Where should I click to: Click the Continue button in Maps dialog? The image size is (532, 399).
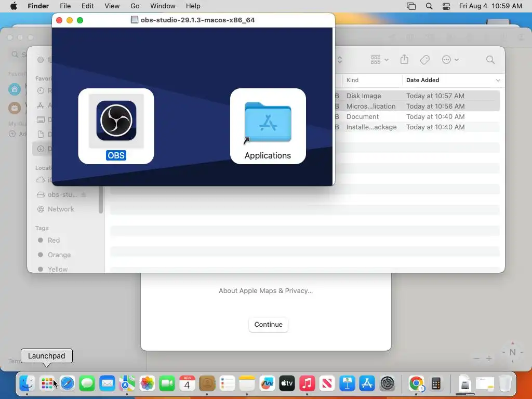(x=269, y=325)
